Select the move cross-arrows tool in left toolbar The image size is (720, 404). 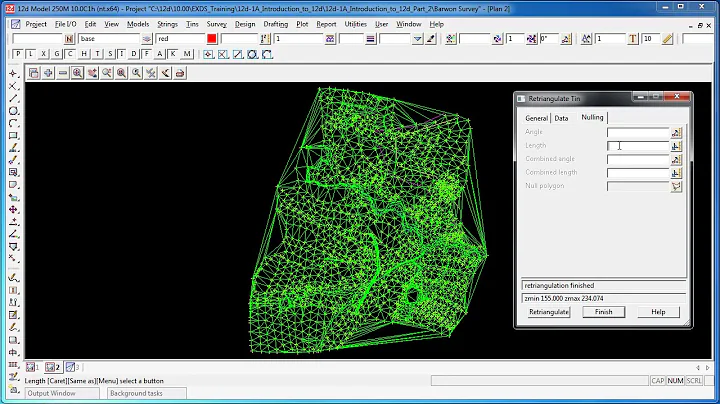13,210
